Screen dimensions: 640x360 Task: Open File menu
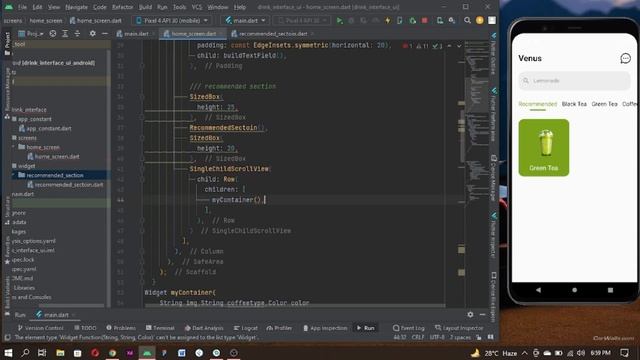coord(22,7)
